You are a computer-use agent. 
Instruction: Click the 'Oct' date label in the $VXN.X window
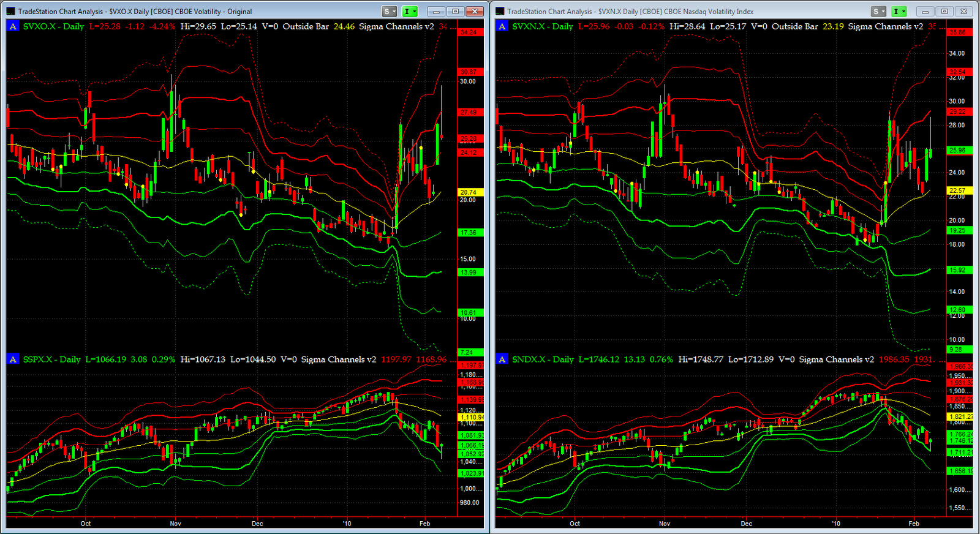pyautogui.click(x=575, y=524)
